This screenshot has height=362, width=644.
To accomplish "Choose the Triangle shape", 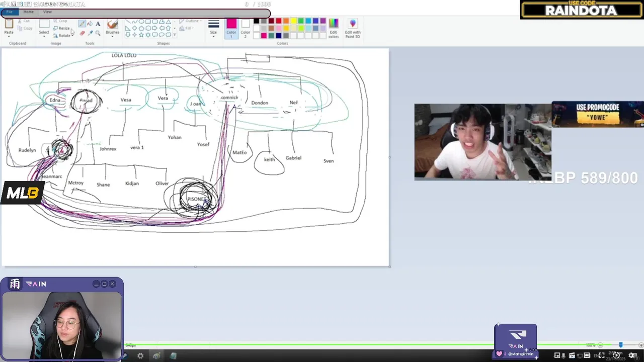I will (168, 22).
